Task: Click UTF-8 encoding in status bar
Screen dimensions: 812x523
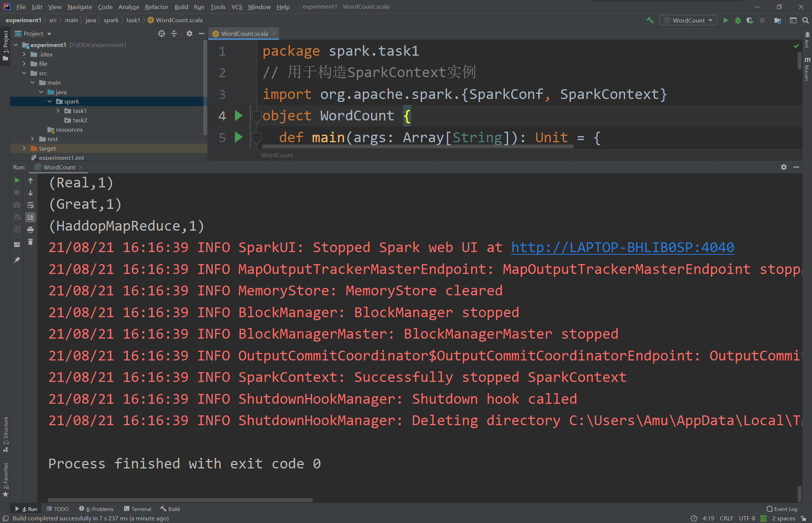Action: pos(747,518)
